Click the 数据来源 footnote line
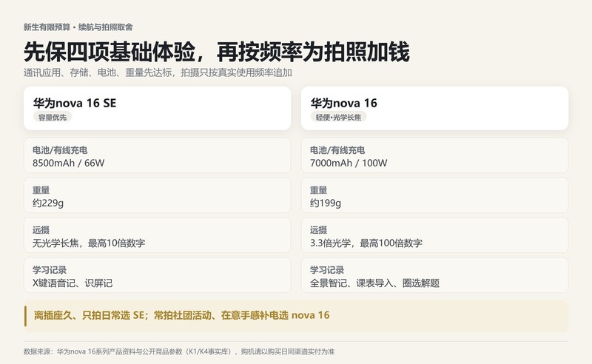The height and width of the screenshot is (364, 592). [179, 351]
